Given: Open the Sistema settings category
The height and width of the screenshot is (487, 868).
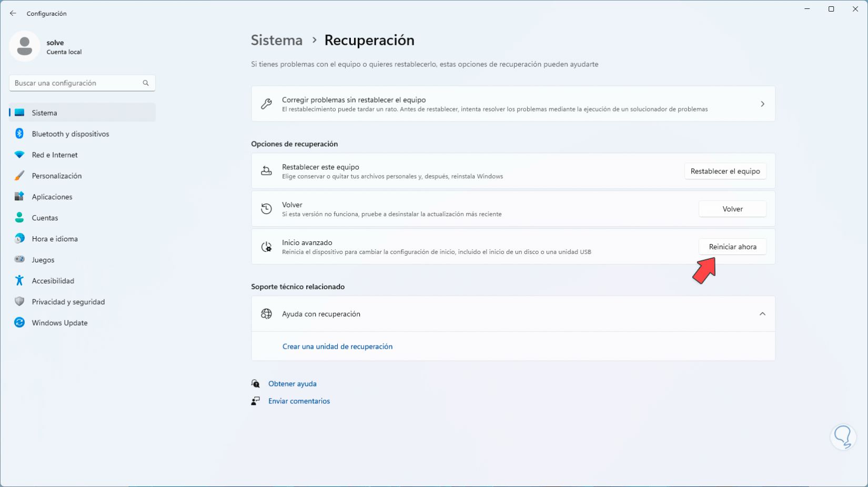Looking at the screenshot, I should [83, 113].
